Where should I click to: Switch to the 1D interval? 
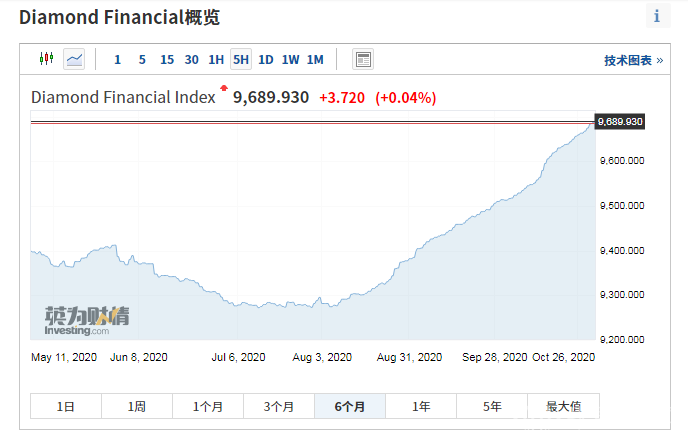[266, 59]
